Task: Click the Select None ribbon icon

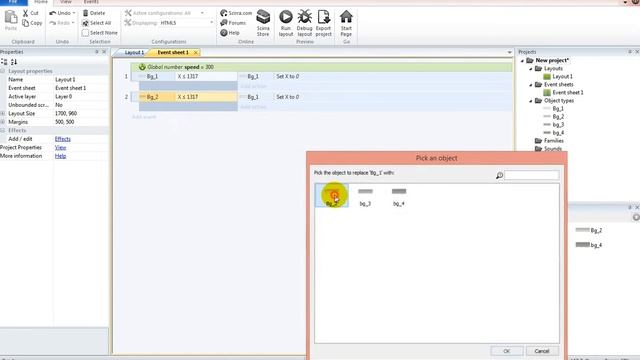Action: (85, 33)
